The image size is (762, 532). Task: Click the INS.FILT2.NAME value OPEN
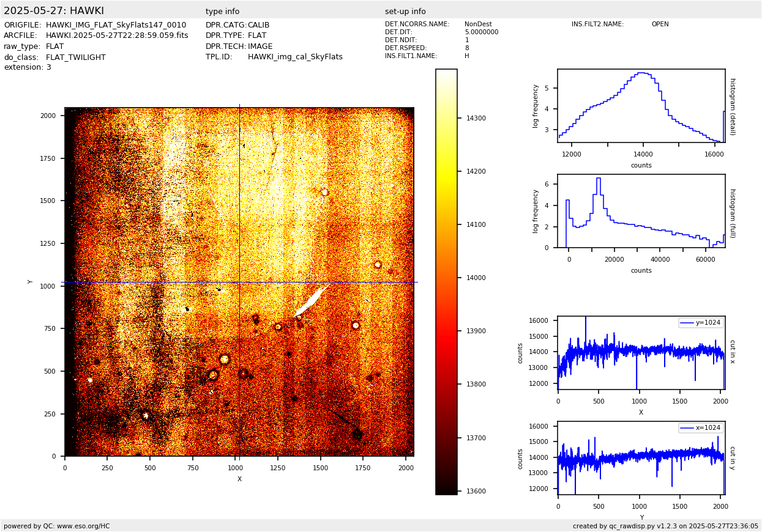pos(660,24)
